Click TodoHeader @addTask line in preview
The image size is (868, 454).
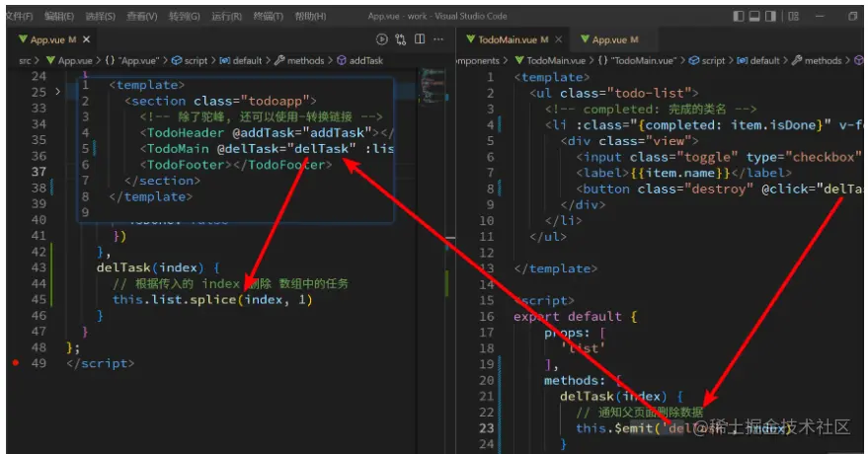[267, 132]
